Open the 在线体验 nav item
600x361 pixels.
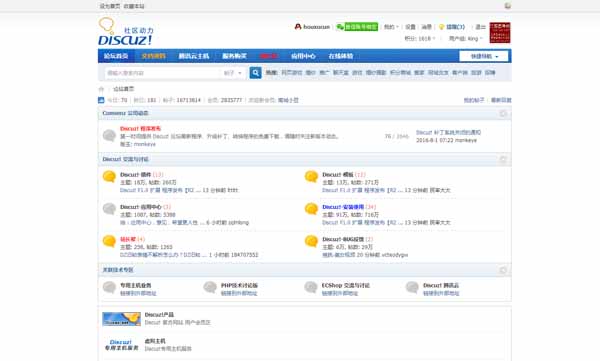pos(341,56)
